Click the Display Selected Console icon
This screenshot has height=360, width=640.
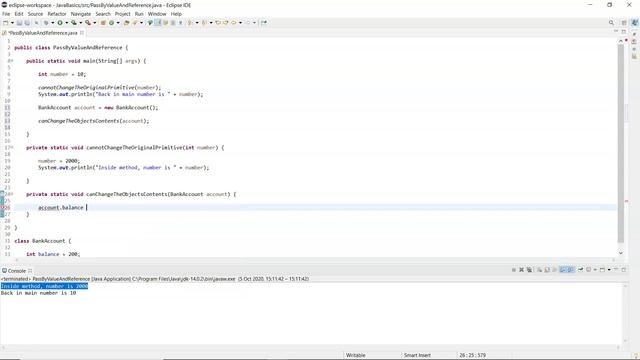click(x=589, y=270)
